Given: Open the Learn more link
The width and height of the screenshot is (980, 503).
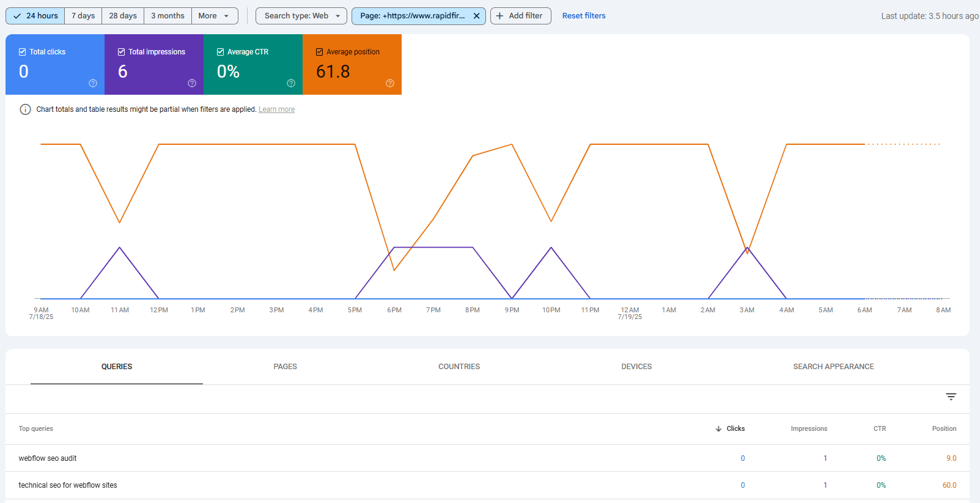Looking at the screenshot, I should point(276,109).
